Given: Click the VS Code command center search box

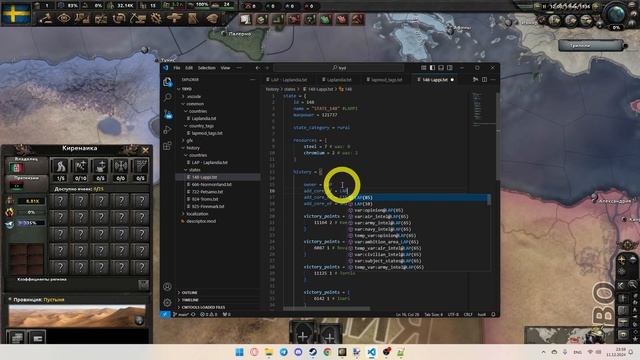Looking at the screenshot, I should [338, 68].
